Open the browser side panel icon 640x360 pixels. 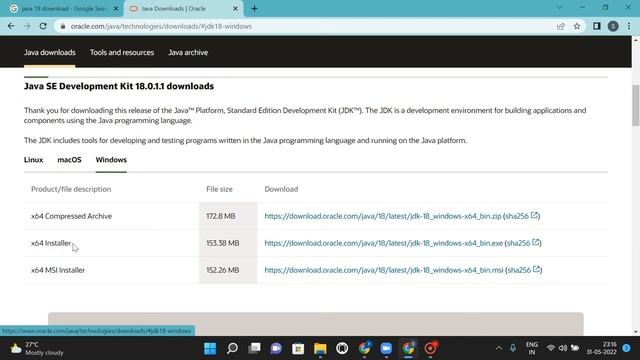click(597, 26)
